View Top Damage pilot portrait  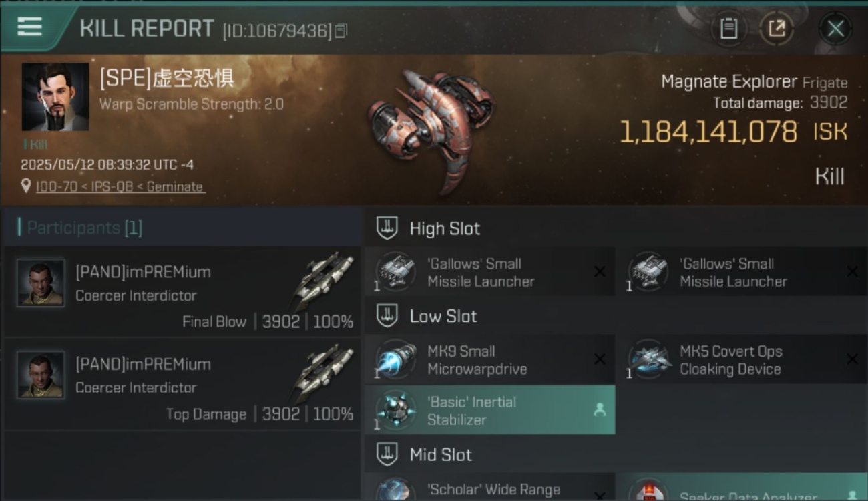pyautogui.click(x=41, y=375)
